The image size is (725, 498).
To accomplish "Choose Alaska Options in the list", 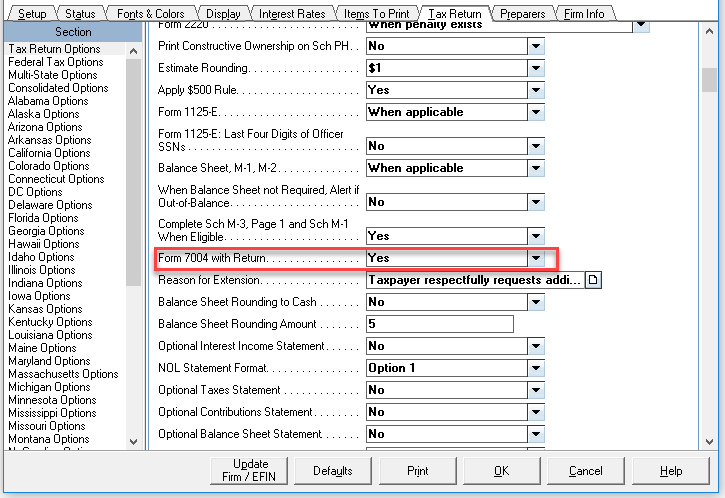I will click(43, 114).
